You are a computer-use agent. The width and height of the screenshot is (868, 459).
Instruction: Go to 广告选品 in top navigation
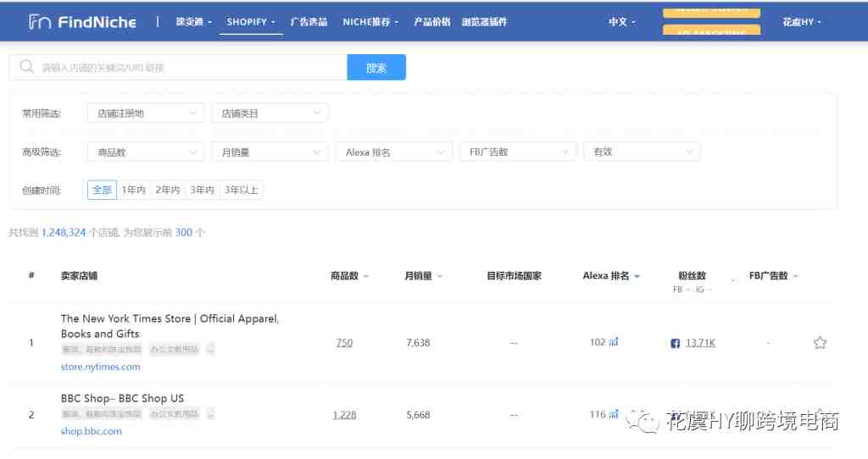pyautogui.click(x=309, y=22)
